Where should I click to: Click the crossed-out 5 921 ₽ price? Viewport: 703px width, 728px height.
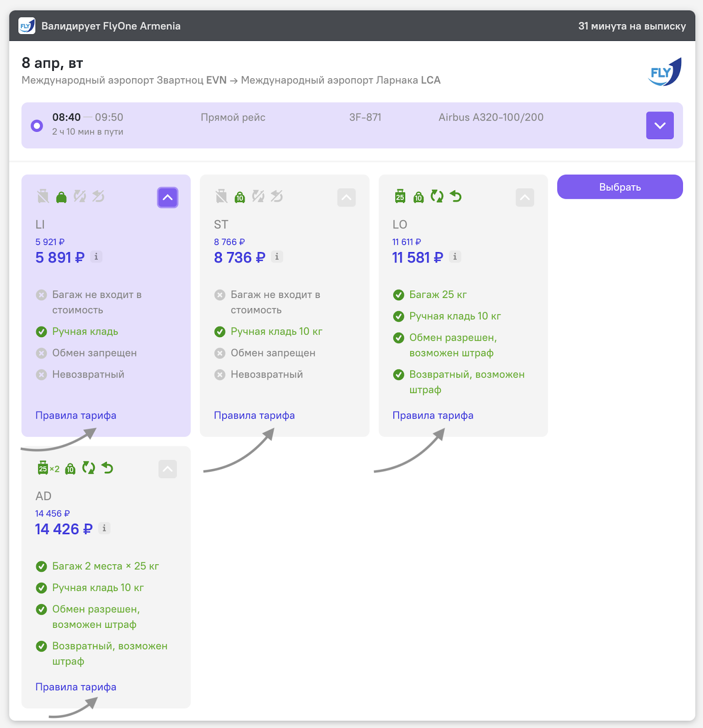point(50,242)
